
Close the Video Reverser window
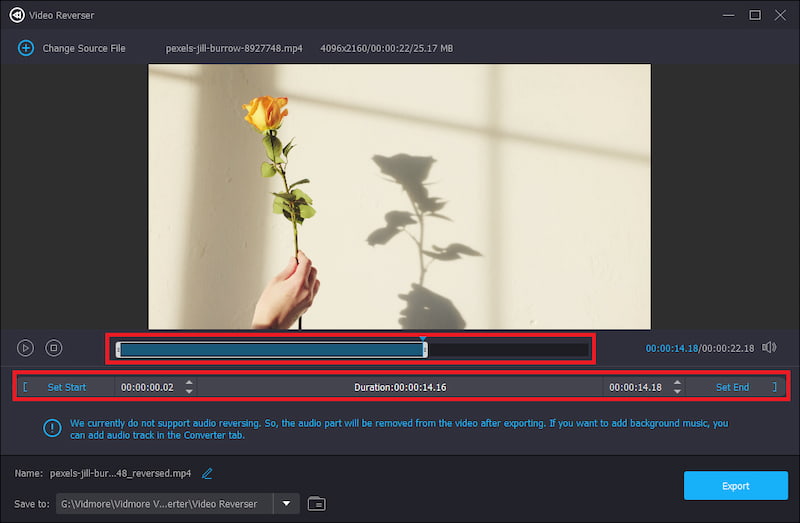[780, 15]
